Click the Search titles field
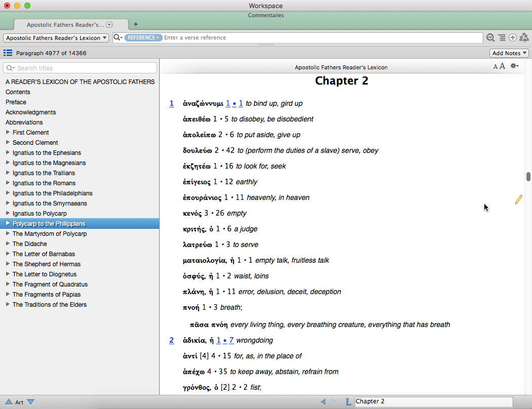Viewport: 532px width, 409px height. (81, 68)
